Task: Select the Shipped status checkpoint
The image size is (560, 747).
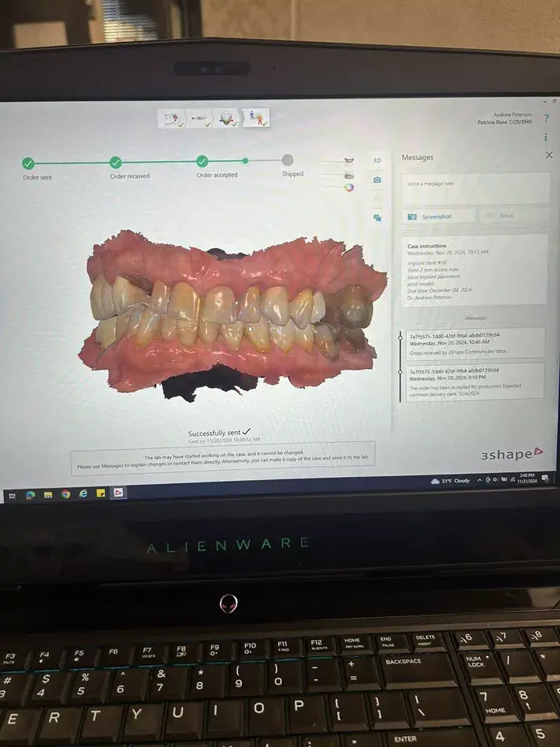Action: click(287, 160)
